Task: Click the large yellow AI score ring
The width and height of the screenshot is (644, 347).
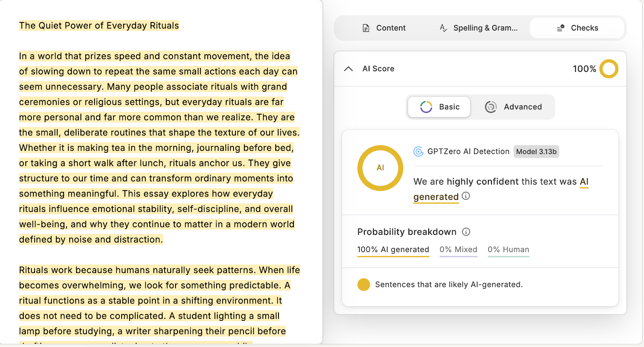Action: (609, 69)
